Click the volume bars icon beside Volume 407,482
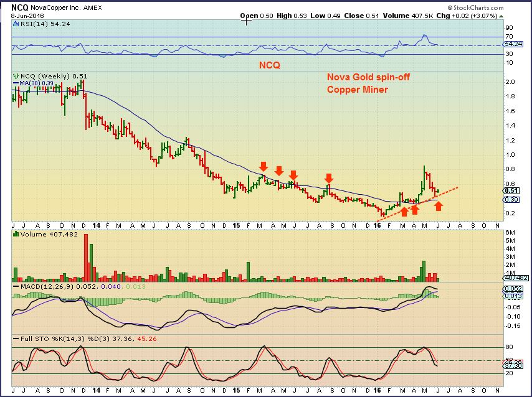Viewport: 532px width, 397px height. pyautogui.click(x=16, y=234)
